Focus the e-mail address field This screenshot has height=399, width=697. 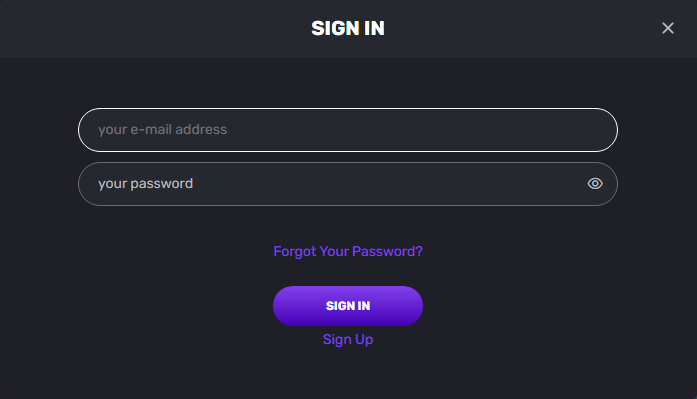pos(348,130)
